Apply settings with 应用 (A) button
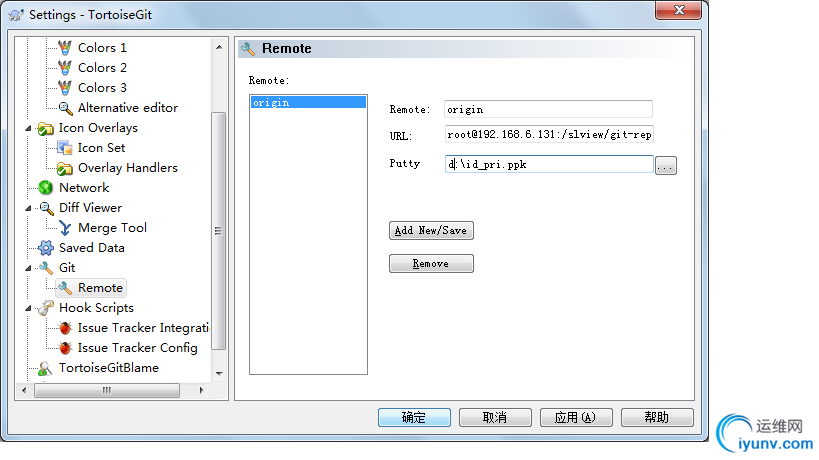Image resolution: width=819 pixels, height=460 pixels. click(x=576, y=417)
